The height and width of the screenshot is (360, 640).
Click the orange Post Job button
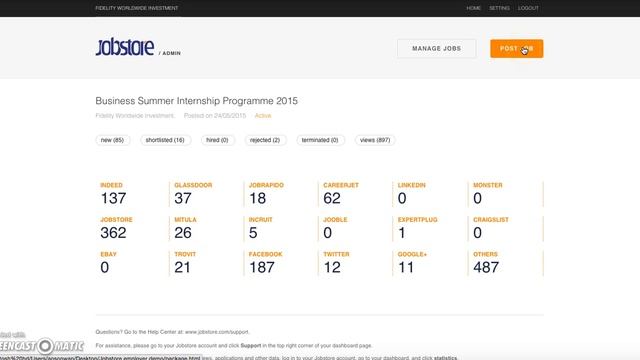pos(516,49)
